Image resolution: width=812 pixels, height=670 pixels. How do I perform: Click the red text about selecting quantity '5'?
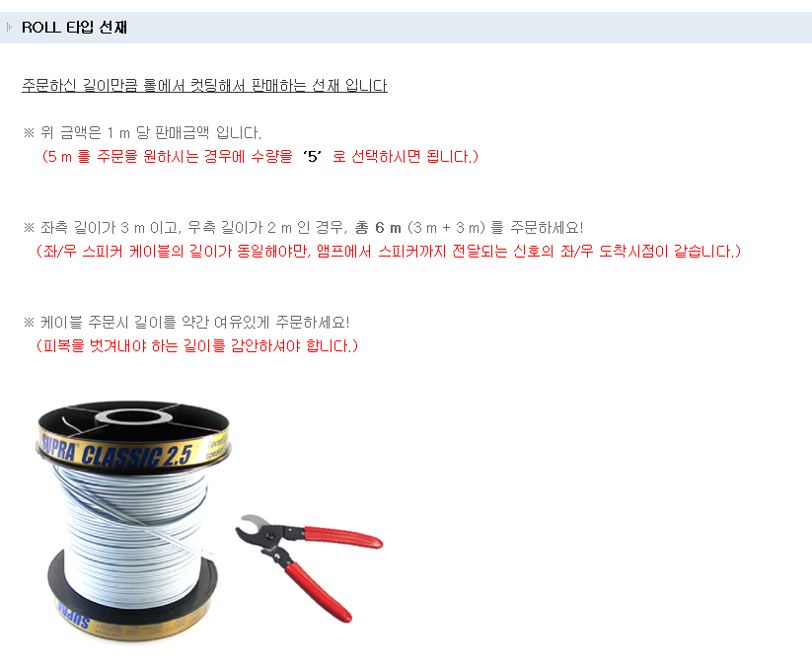coord(259,156)
